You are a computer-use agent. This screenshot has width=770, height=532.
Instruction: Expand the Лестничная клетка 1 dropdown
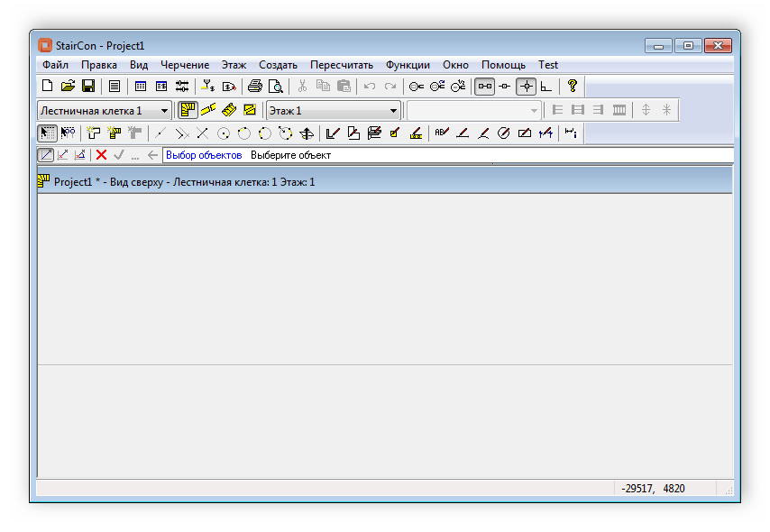coord(164,111)
